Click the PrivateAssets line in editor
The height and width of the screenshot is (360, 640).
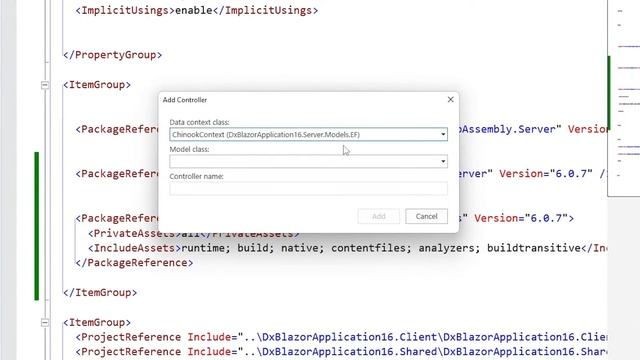[x=194, y=233]
